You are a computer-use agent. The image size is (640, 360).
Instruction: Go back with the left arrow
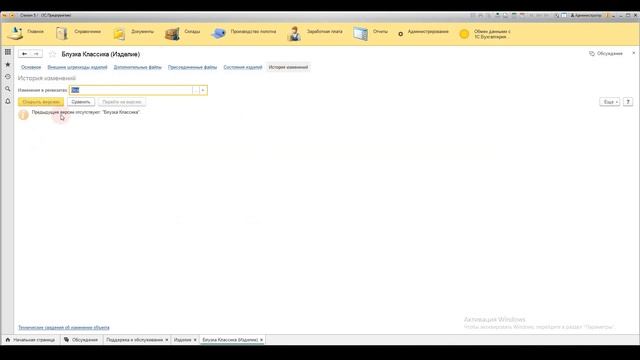click(x=24, y=54)
